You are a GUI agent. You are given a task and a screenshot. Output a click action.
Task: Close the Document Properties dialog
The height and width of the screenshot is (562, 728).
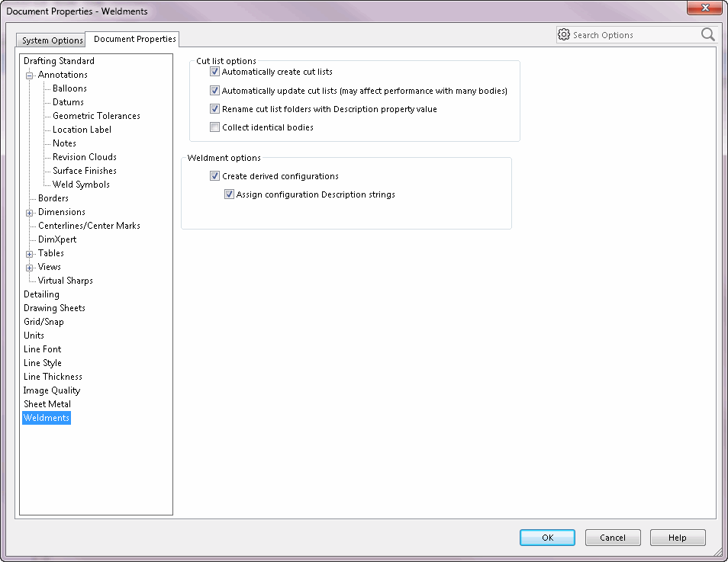point(704,8)
